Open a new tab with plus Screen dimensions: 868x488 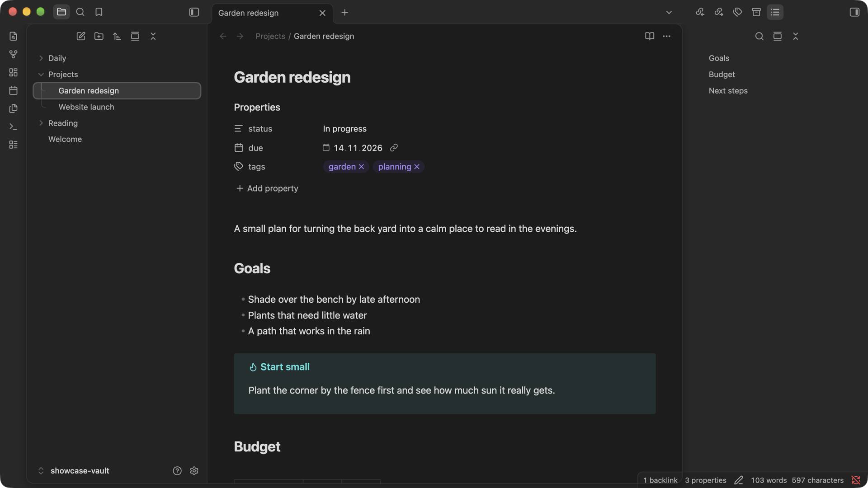(345, 13)
